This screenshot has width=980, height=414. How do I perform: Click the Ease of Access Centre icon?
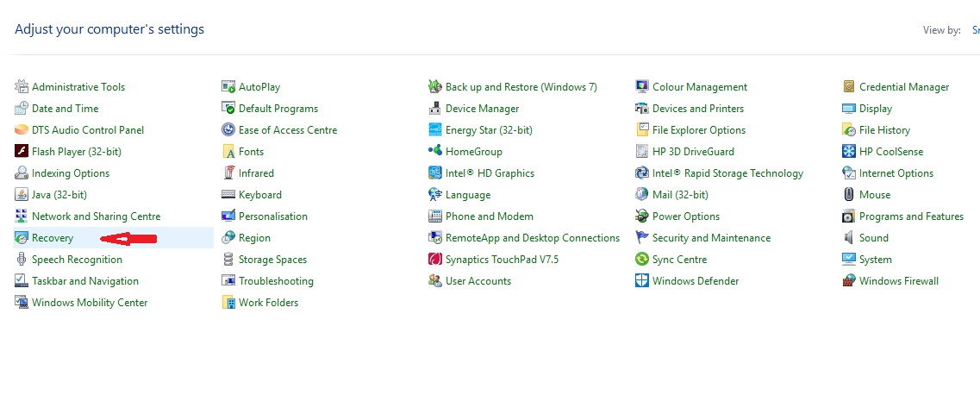coord(228,130)
